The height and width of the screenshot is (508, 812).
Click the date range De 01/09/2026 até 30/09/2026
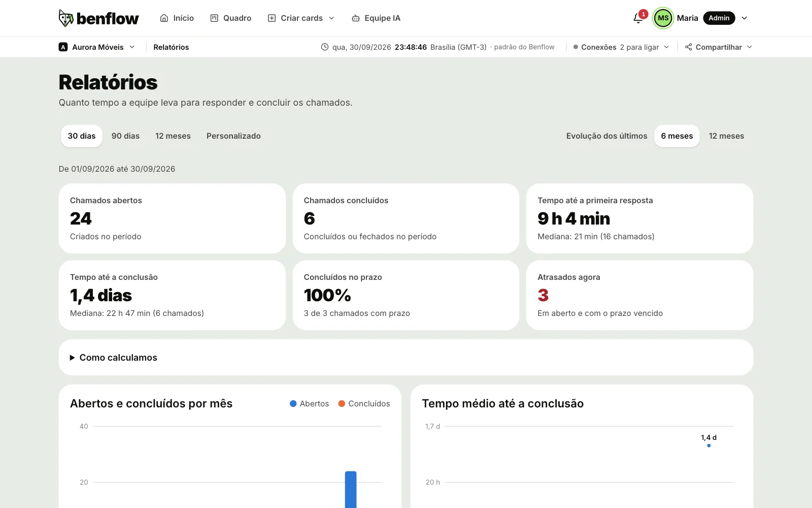[x=117, y=169]
